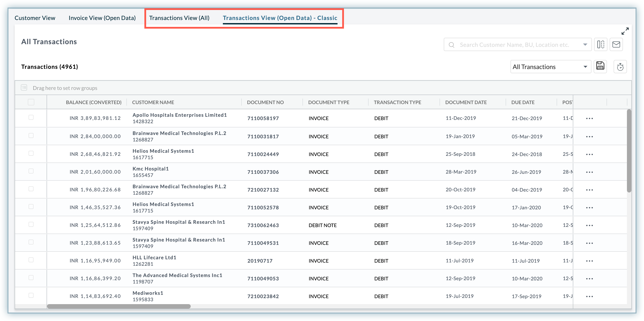The height and width of the screenshot is (321, 644).
Task: Sort by Customer Name column header
Action: coord(153,102)
